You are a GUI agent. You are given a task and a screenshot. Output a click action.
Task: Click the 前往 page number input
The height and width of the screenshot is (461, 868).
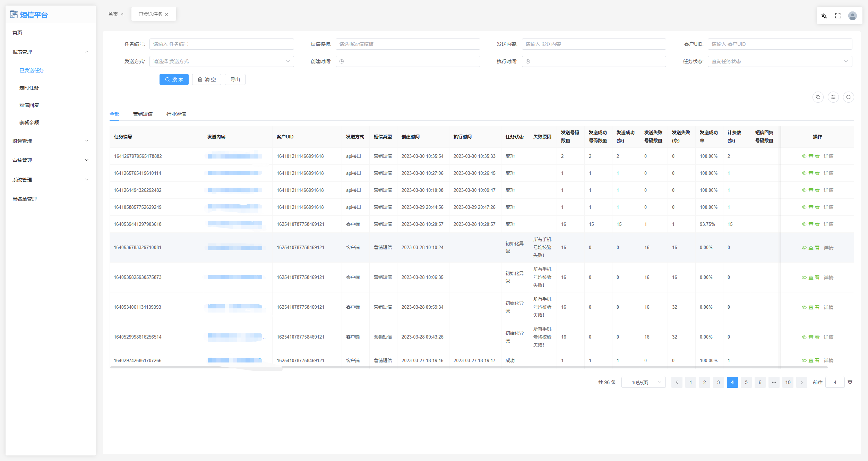(x=835, y=382)
